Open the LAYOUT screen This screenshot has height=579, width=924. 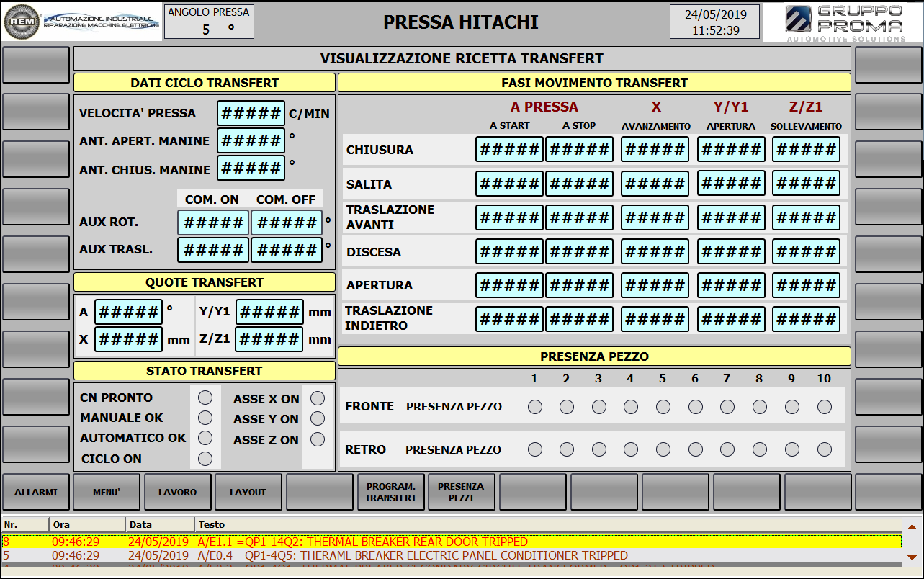pos(248,492)
